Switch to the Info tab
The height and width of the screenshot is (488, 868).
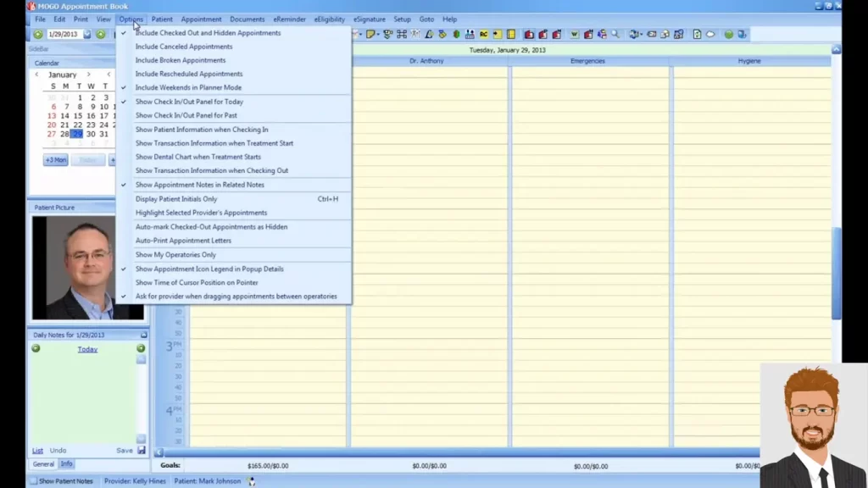click(67, 463)
